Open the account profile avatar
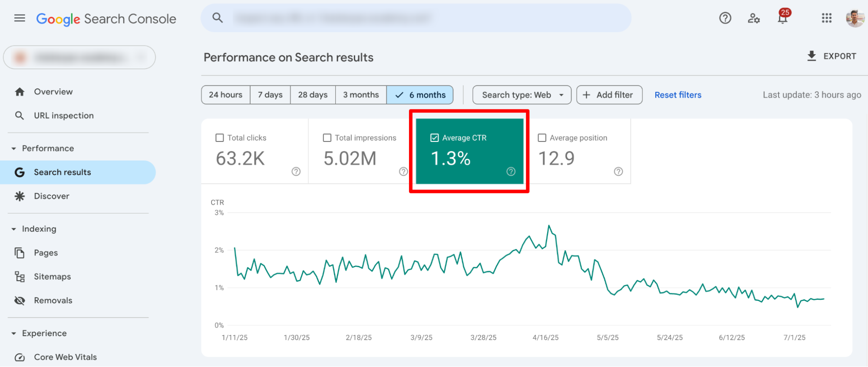The height and width of the screenshot is (367, 868). tap(855, 18)
